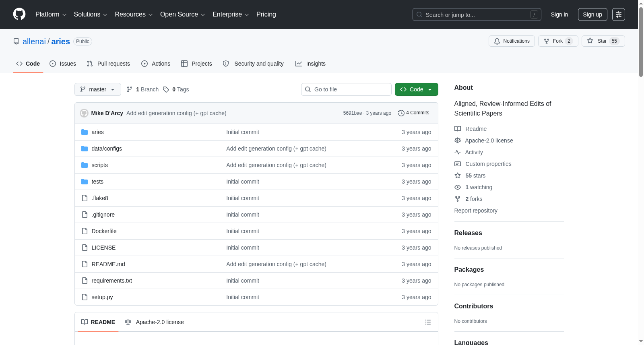View the 4 Commits history
Screen dimensions: 644x345
[x=414, y=113]
